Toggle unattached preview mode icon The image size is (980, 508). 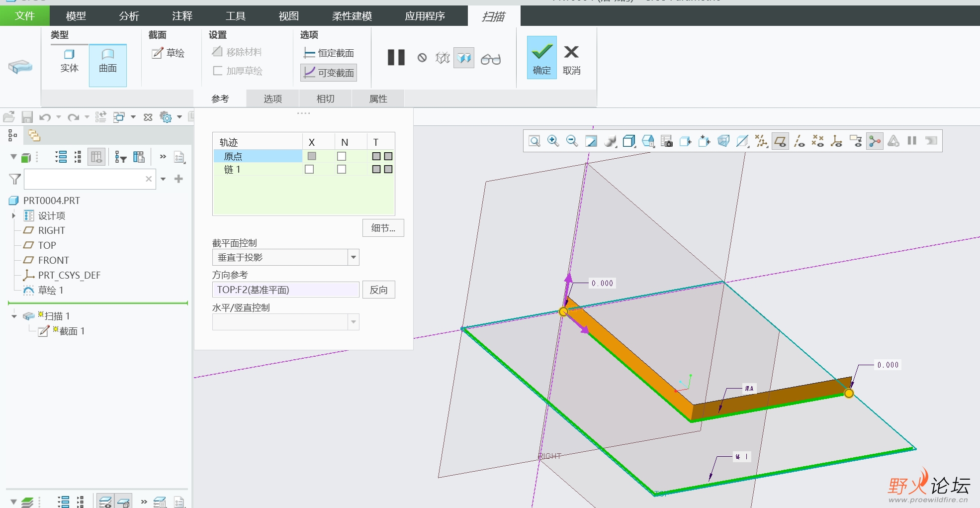point(443,58)
